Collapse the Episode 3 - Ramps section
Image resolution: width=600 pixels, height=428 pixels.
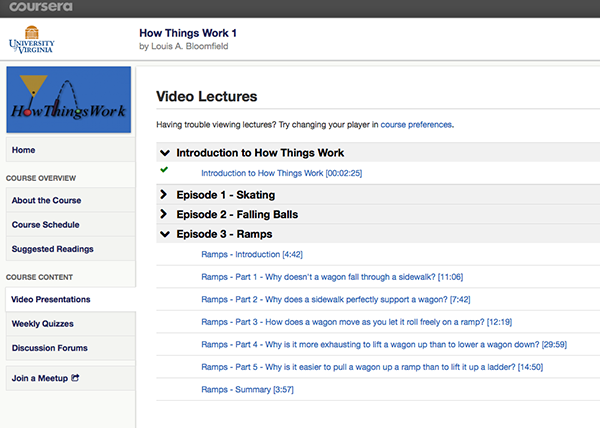click(x=164, y=235)
